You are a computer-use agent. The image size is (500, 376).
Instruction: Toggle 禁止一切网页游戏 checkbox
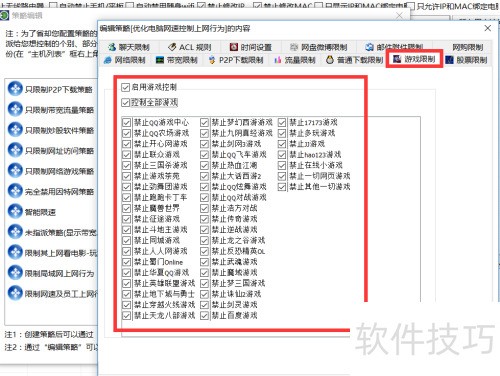282,176
